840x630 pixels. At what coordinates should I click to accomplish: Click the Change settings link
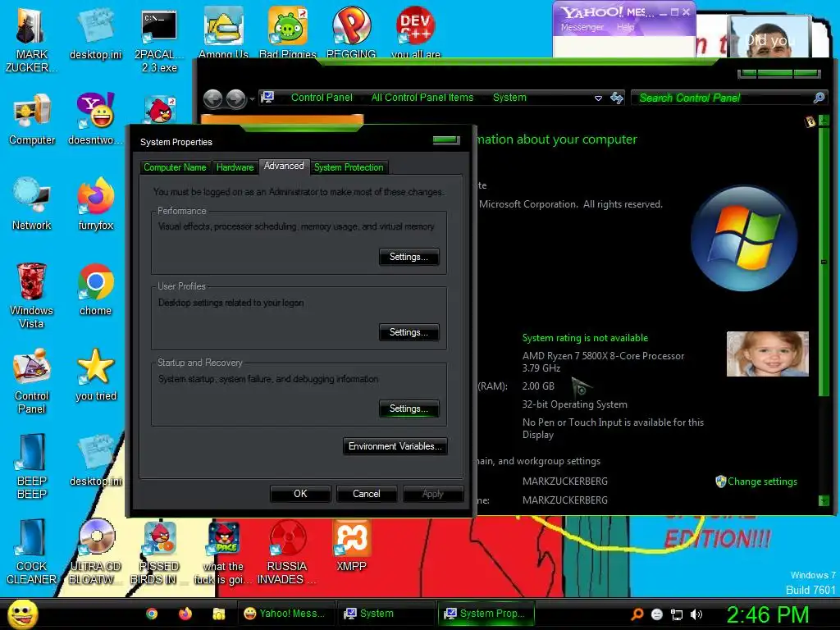(x=762, y=482)
